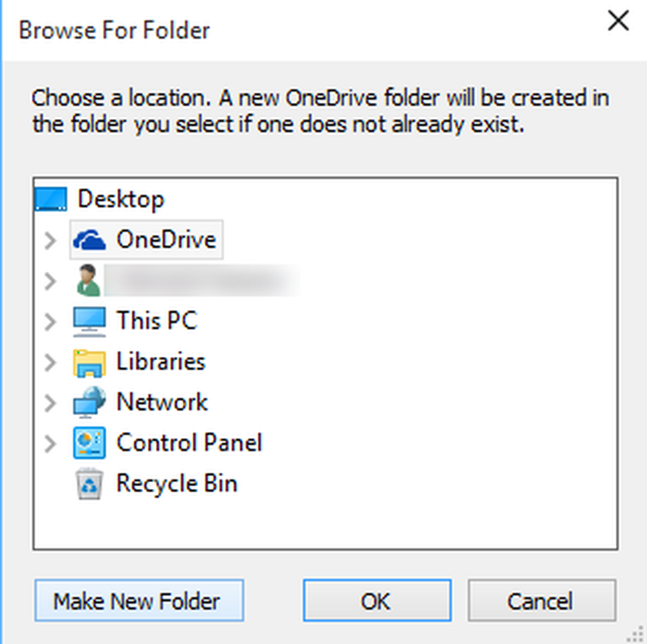This screenshot has width=647, height=644.
Task: Select the Recycle Bin tree item
Action: click(176, 483)
